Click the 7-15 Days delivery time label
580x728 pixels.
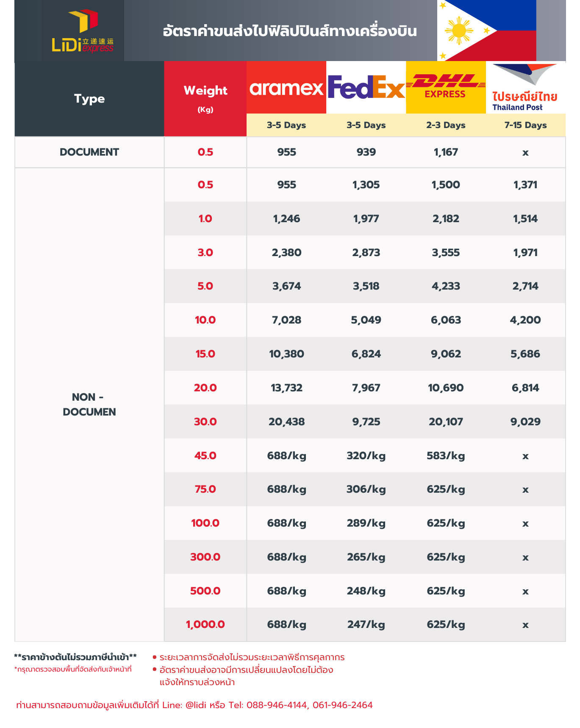click(x=525, y=125)
